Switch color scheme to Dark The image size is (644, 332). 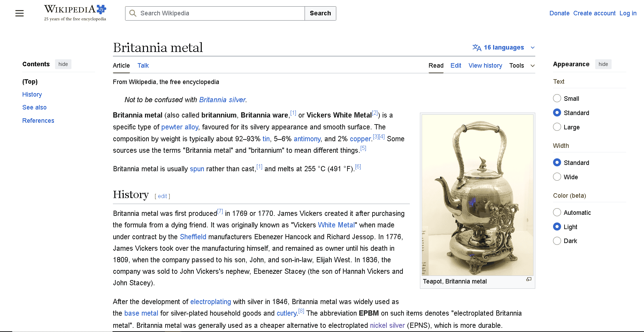click(x=557, y=241)
